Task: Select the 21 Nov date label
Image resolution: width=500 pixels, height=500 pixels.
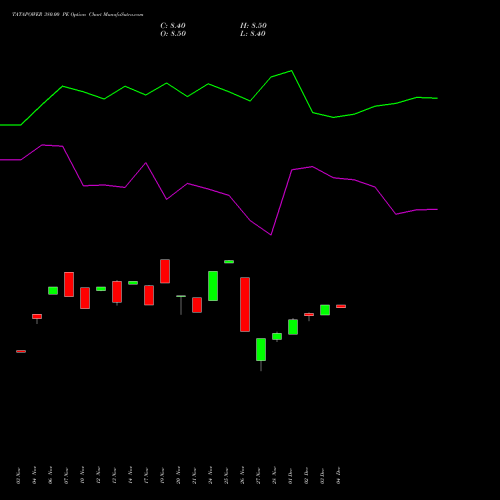Action: [x=194, y=475]
